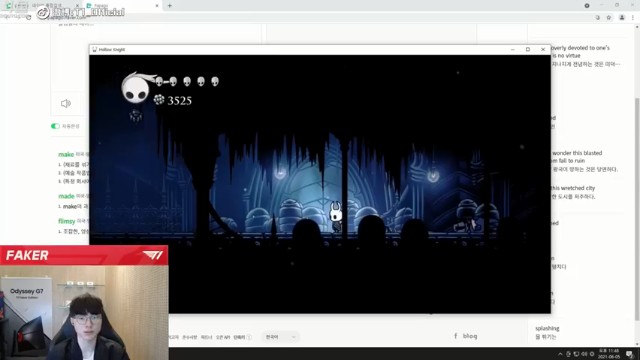Viewport: 640px width, 360px height.
Task: Click the green word 'made' in dictionary results
Action: pyautogui.click(x=66, y=196)
